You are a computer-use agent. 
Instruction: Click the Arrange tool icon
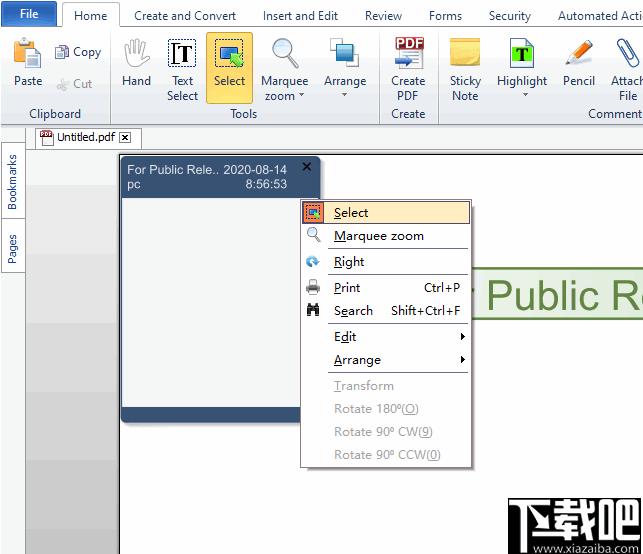click(344, 52)
